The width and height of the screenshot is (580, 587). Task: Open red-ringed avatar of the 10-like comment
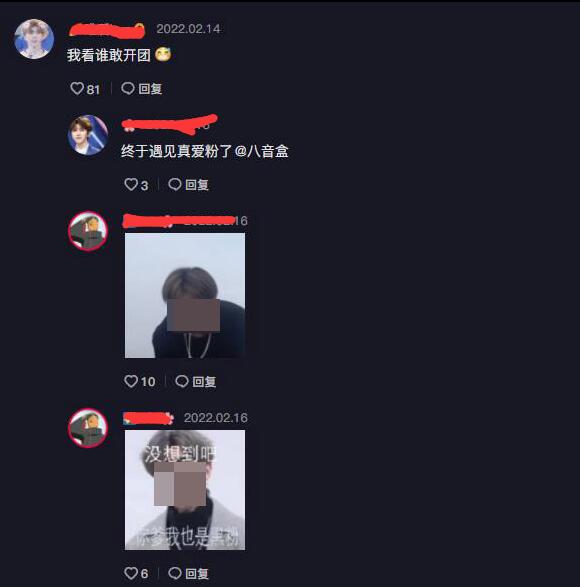88,231
